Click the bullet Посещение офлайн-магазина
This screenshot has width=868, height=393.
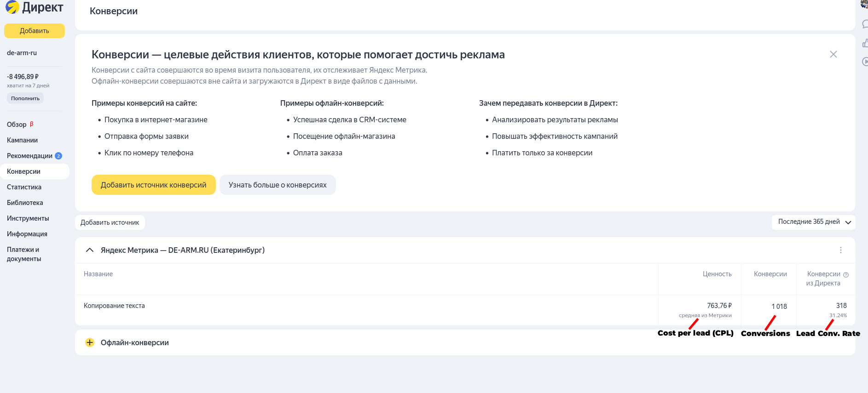click(344, 137)
